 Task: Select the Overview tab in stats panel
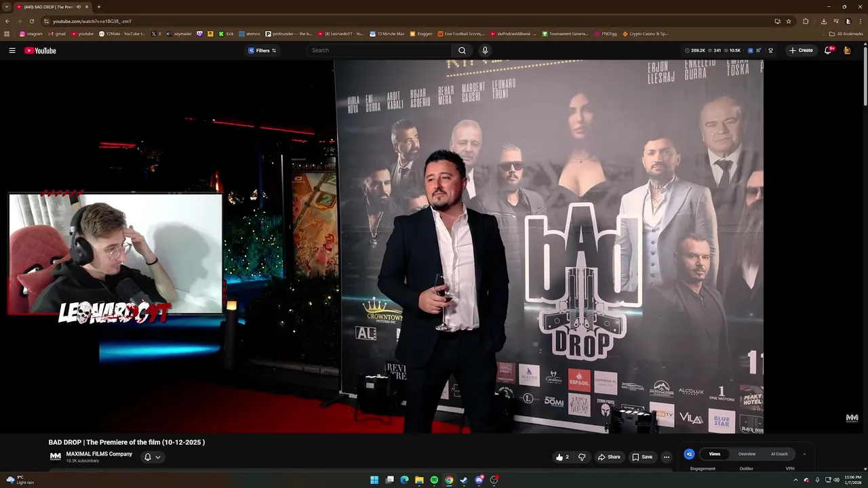tap(747, 454)
